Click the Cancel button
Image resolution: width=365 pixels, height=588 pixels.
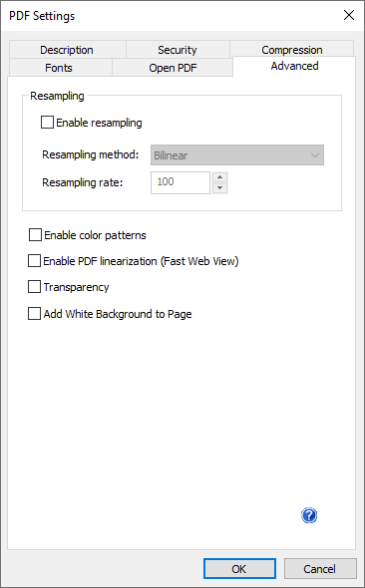click(x=319, y=569)
